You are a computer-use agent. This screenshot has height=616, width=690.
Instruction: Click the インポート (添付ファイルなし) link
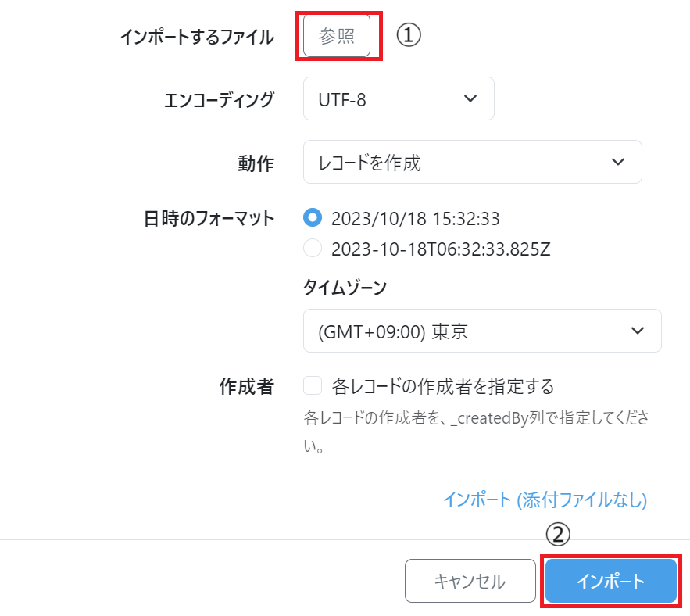point(545,500)
